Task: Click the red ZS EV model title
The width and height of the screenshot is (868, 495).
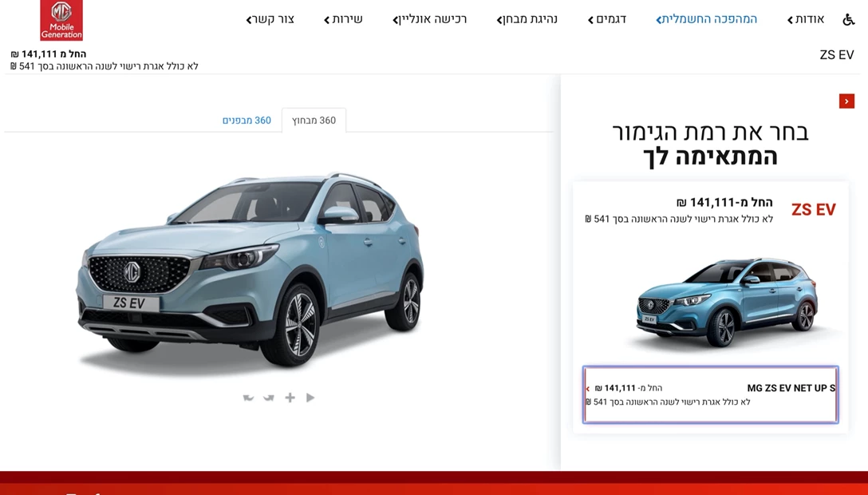Action: click(813, 210)
